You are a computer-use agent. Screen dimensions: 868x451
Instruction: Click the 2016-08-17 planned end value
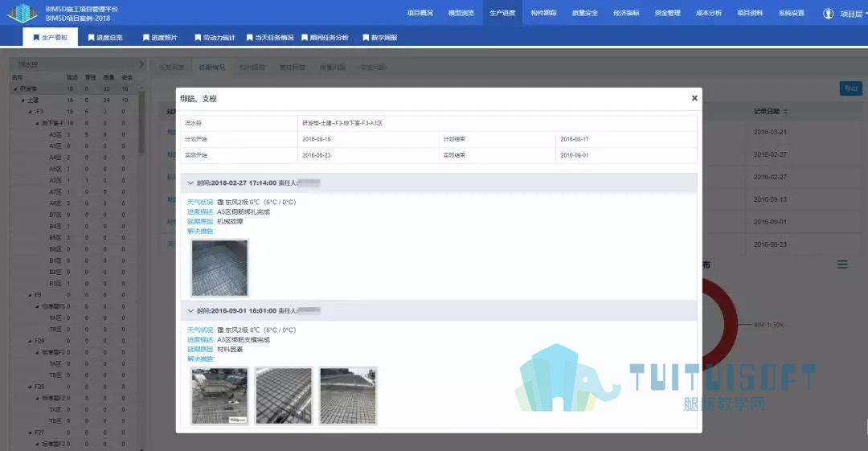point(574,139)
